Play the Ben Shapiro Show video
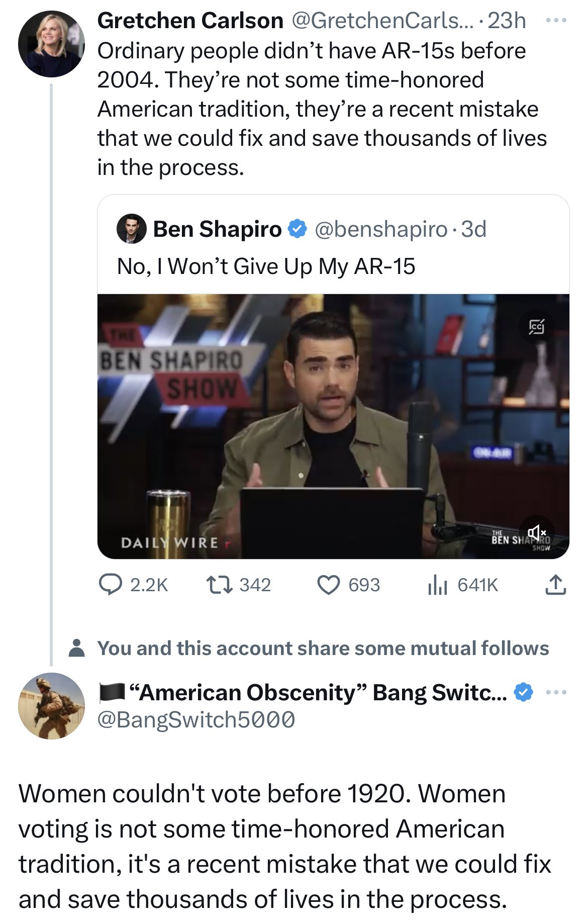Viewport: 588px width, 924px height. [x=333, y=426]
